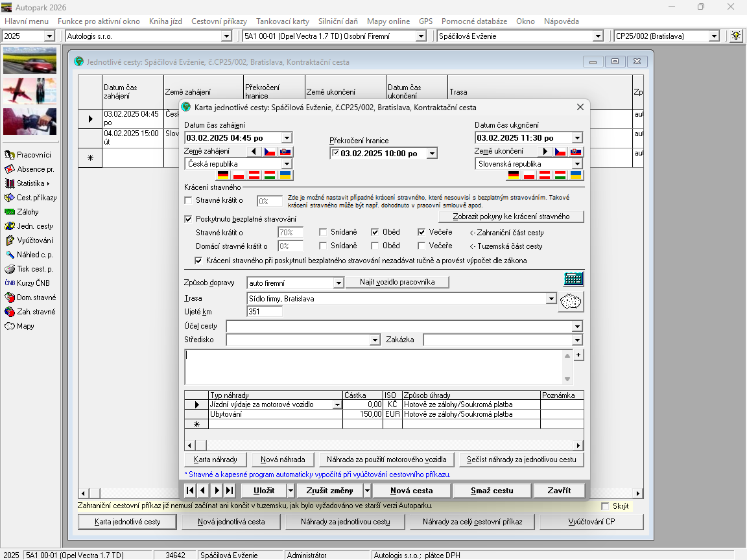Enable the Stravné krátit o checkbox
Screen dimensions: 747x560
(189, 201)
